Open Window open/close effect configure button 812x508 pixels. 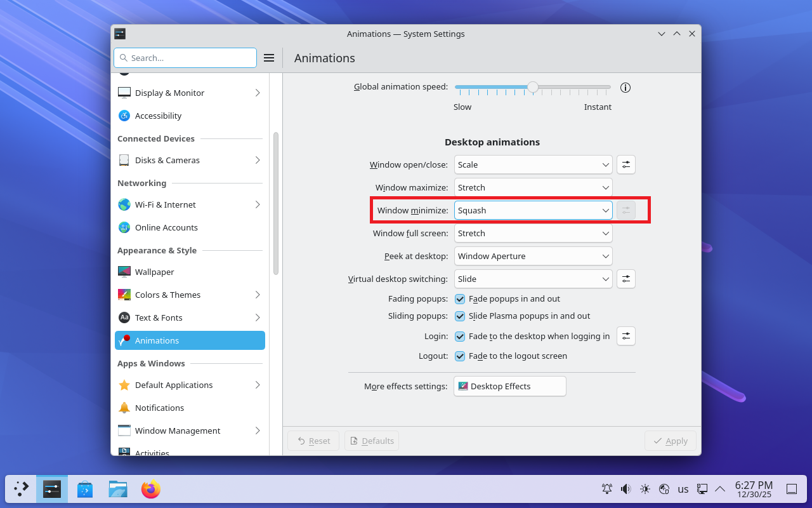pos(626,164)
